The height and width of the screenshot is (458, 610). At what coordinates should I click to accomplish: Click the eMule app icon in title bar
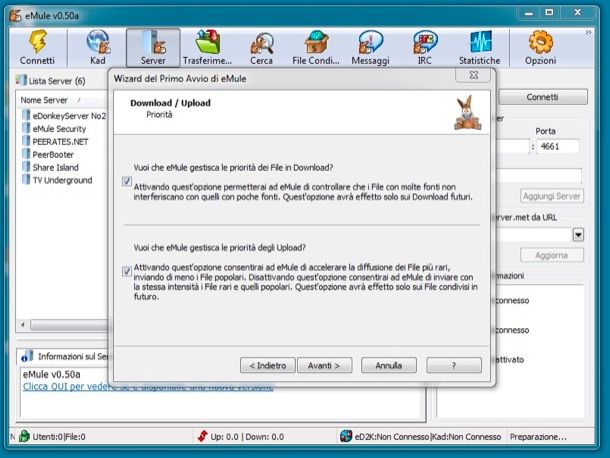(x=16, y=16)
